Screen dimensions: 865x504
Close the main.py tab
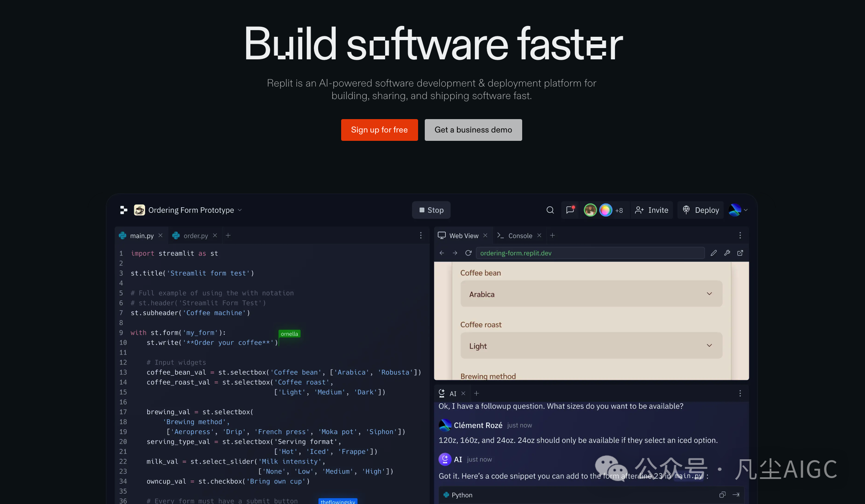(161, 236)
